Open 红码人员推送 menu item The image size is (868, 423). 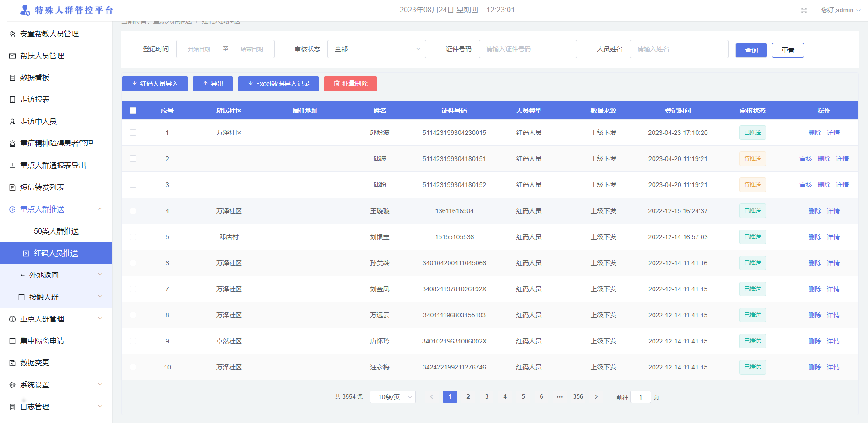click(56, 253)
